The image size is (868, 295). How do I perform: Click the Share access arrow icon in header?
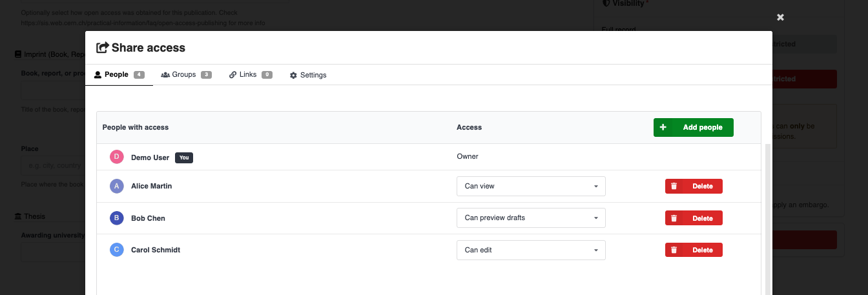coord(102,47)
